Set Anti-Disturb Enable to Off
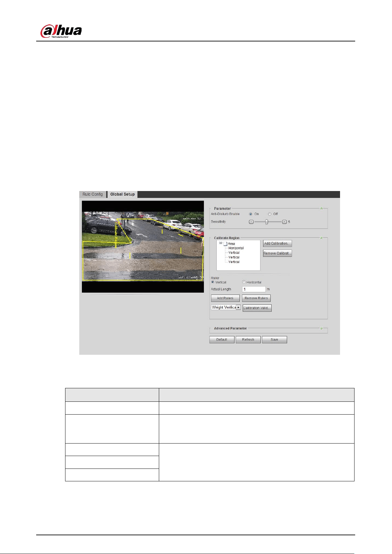Image resolution: width=392 pixels, height=554 pixels. [x=270, y=214]
